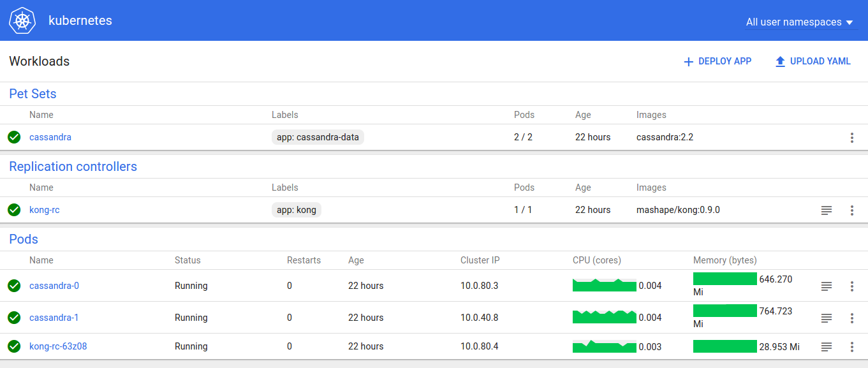Open logs icon for kong-rc-63z08 pod
This screenshot has width=868, height=368.
coord(827,346)
